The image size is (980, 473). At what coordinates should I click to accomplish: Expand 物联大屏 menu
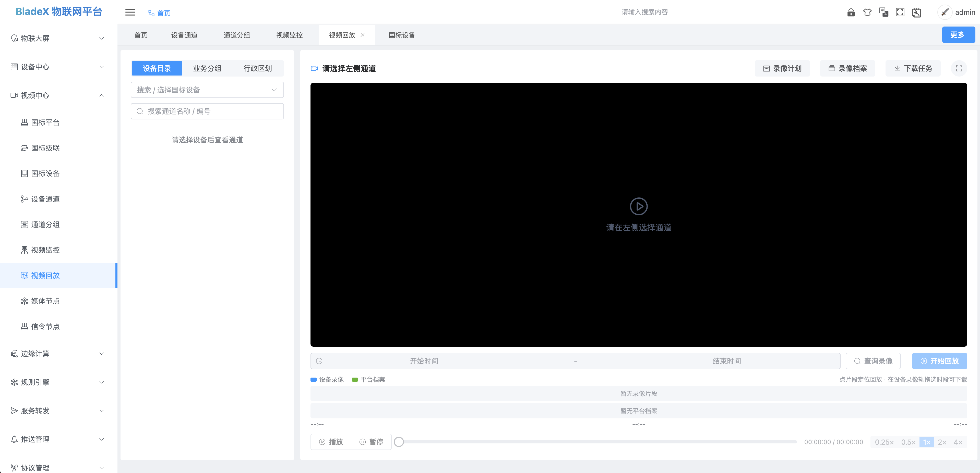58,38
